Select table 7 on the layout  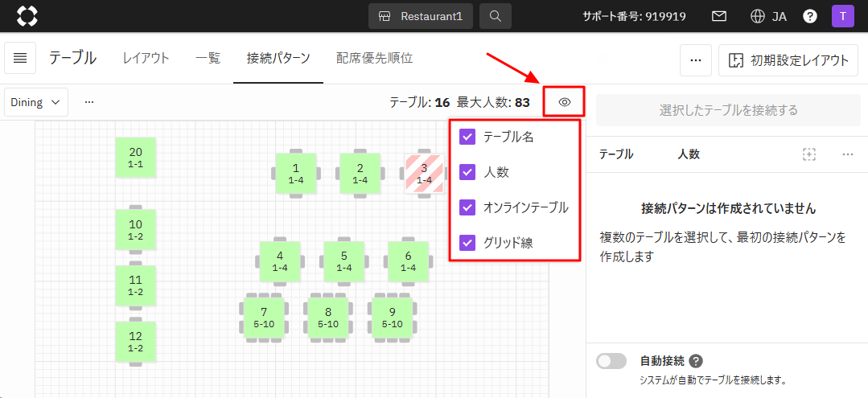(x=264, y=318)
